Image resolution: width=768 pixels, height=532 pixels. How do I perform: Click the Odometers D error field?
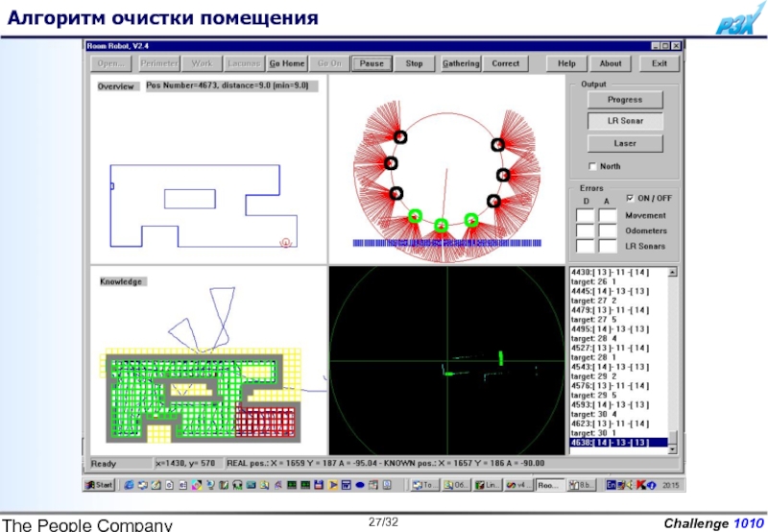coord(585,230)
